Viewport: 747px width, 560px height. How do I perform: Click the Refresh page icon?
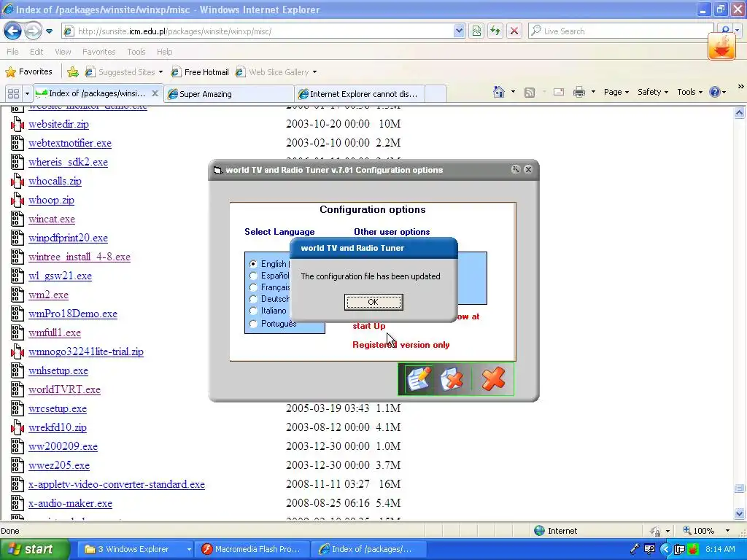[x=495, y=31]
